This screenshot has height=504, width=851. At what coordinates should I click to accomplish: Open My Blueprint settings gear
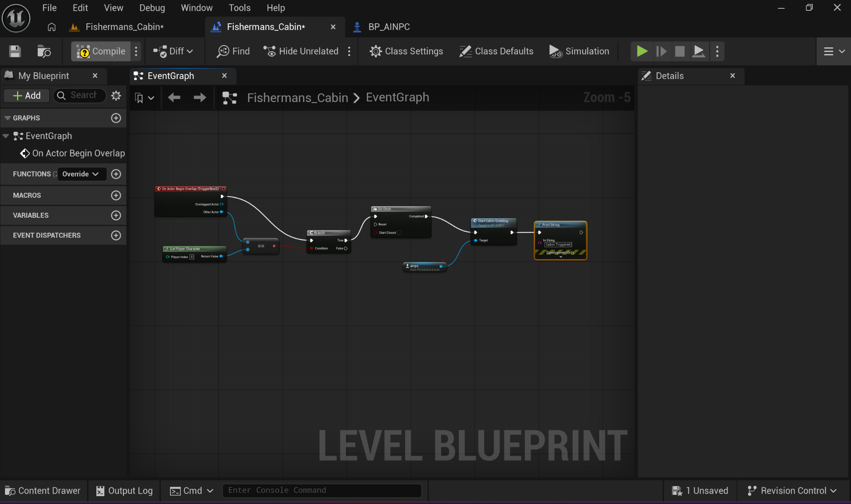[x=116, y=96]
